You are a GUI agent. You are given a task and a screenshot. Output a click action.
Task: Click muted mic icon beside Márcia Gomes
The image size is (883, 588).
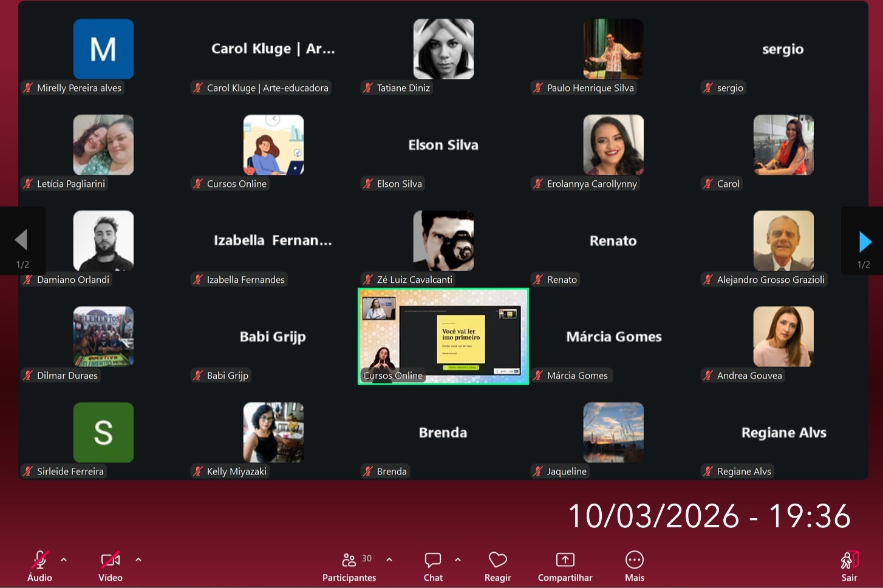coord(538,376)
